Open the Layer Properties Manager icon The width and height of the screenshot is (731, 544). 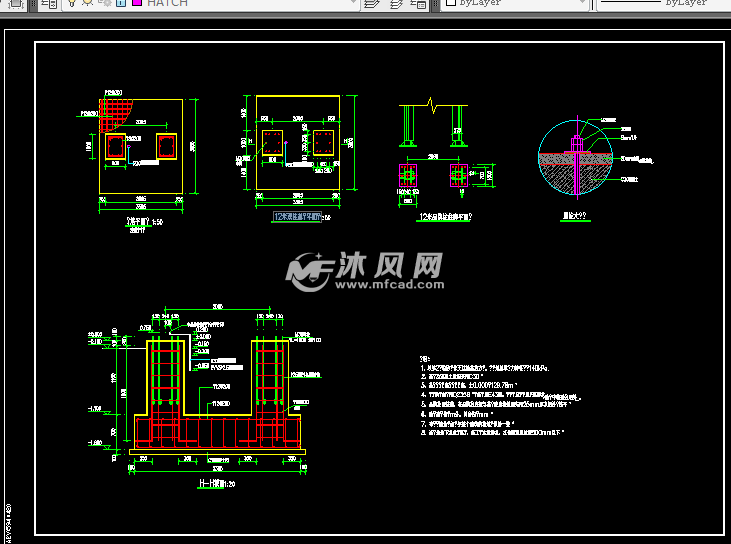[49, 4]
